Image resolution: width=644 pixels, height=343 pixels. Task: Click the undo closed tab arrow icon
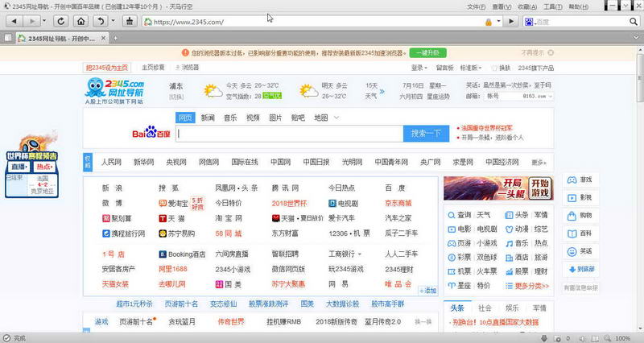(101, 22)
